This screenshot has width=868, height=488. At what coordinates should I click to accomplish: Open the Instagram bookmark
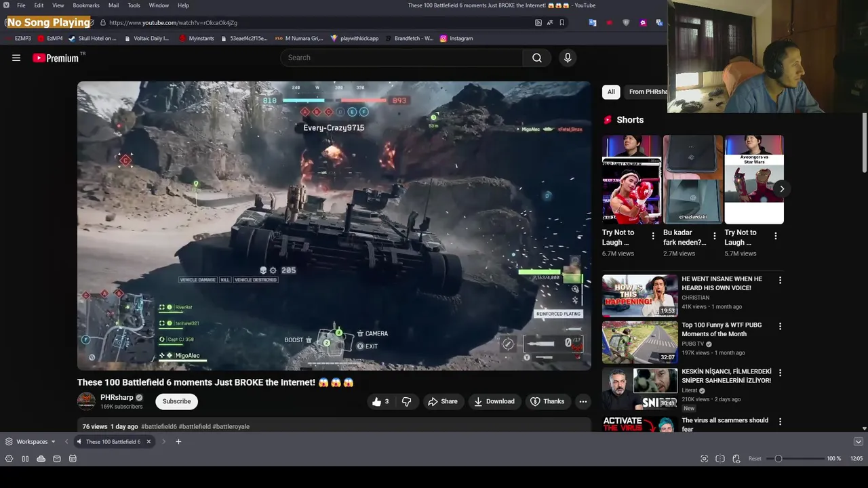(x=456, y=39)
